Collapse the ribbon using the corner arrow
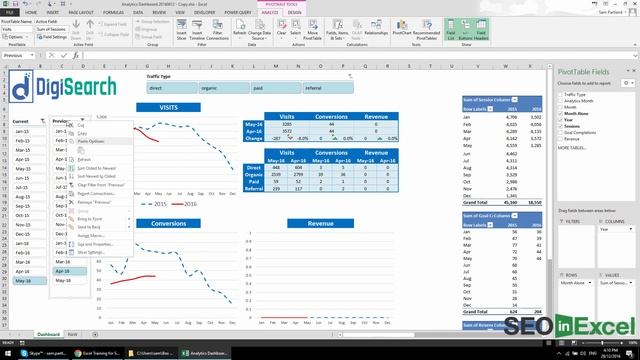640x360 pixels. pyautogui.click(x=635, y=44)
